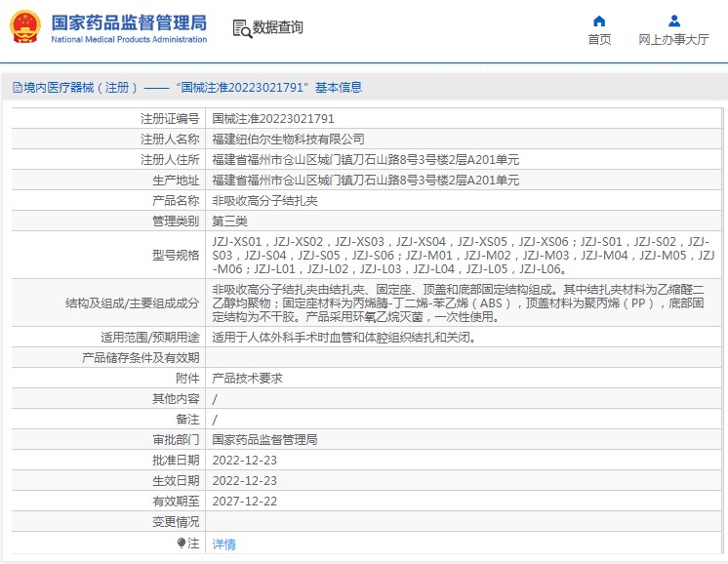
Task: Click the 型号规格 model list text
Action: (464, 256)
